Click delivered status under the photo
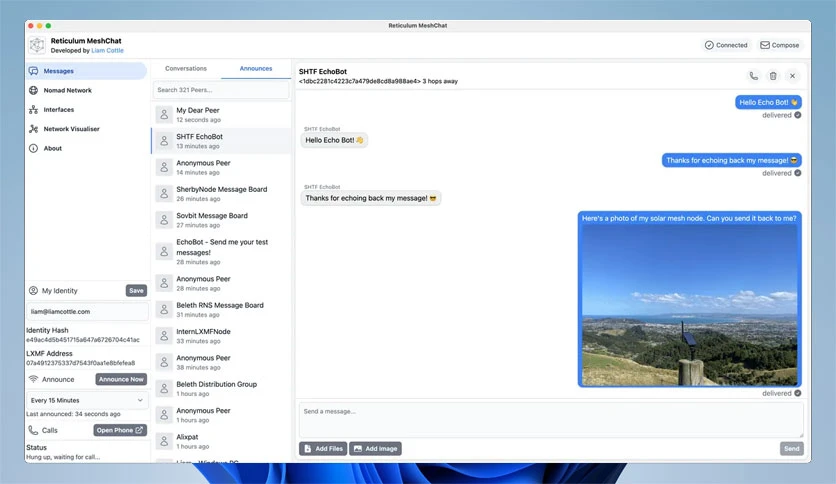 (x=781, y=393)
